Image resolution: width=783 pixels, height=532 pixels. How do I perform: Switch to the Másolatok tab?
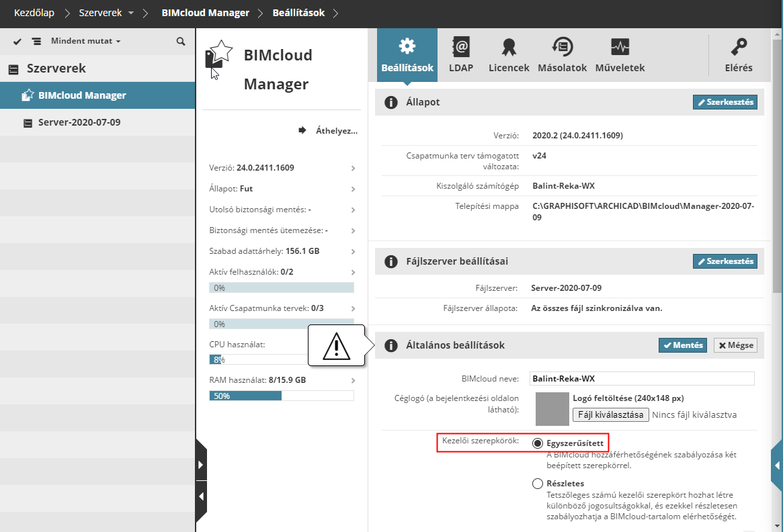(x=563, y=55)
